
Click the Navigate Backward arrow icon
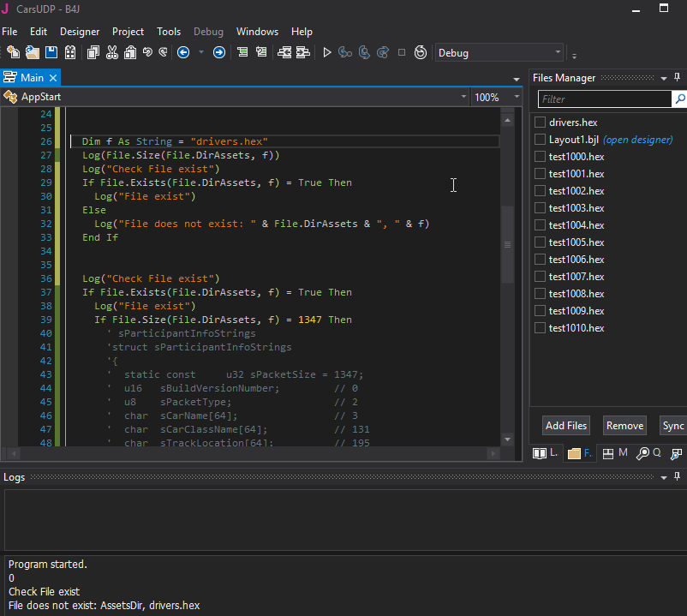[182, 52]
